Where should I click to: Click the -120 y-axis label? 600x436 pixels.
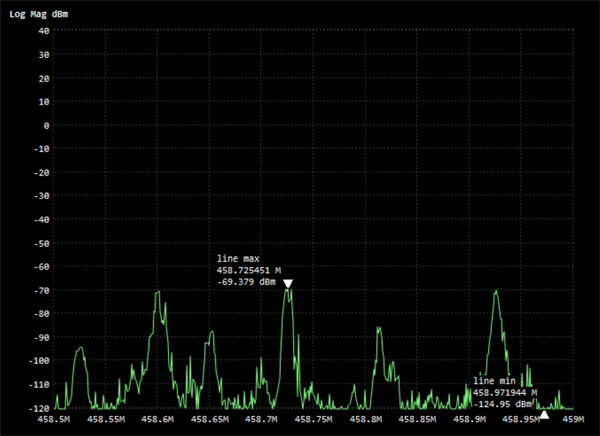coord(38,408)
